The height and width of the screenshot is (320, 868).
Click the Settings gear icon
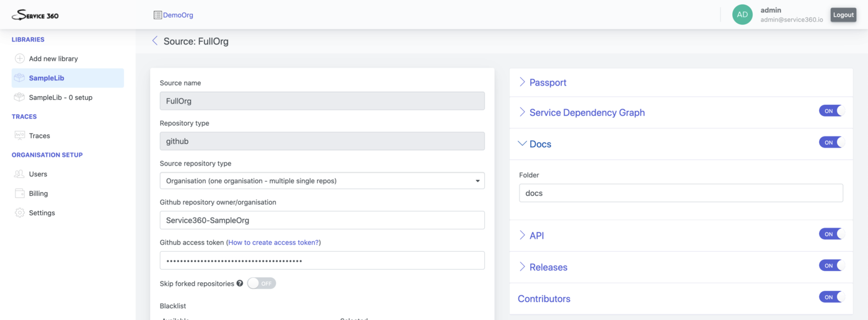point(20,213)
